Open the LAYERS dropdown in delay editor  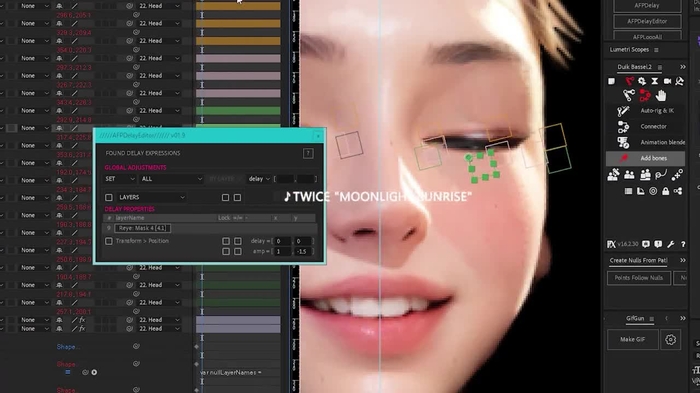pyautogui.click(x=151, y=197)
